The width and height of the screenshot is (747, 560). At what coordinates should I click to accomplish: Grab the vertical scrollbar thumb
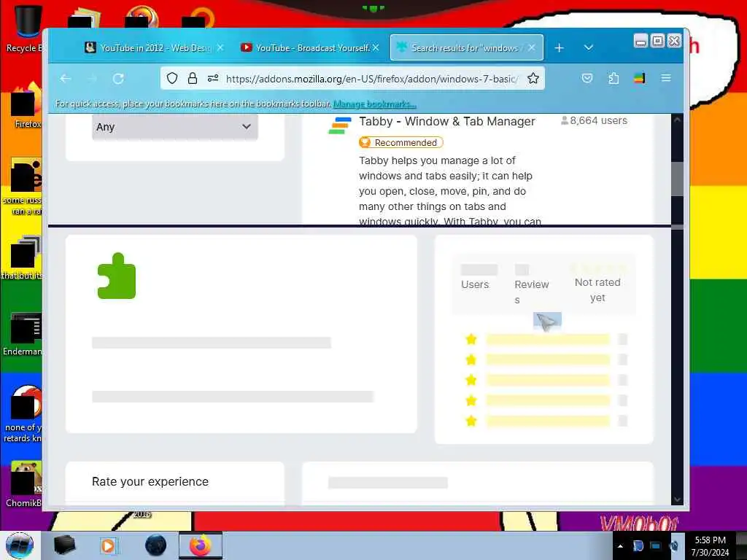pyautogui.click(x=677, y=179)
